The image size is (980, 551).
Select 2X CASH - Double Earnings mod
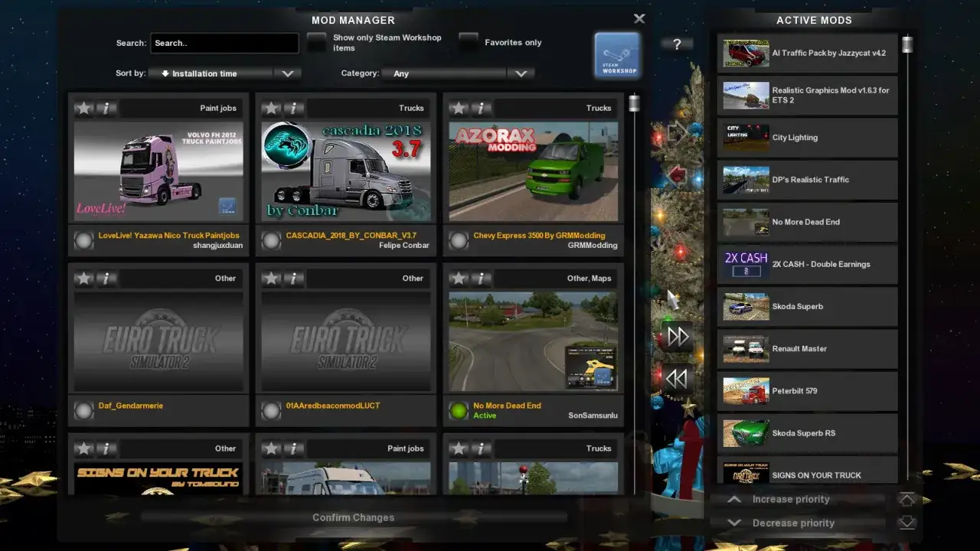[807, 264]
